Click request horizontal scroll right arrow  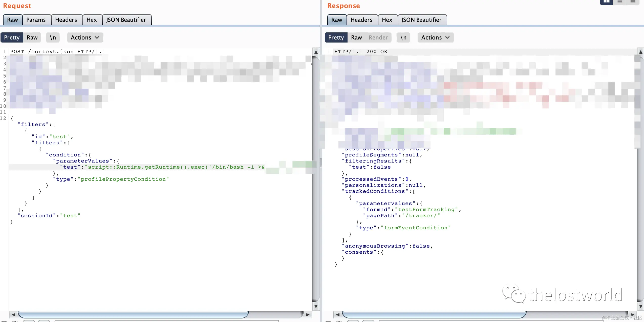tap(308, 315)
